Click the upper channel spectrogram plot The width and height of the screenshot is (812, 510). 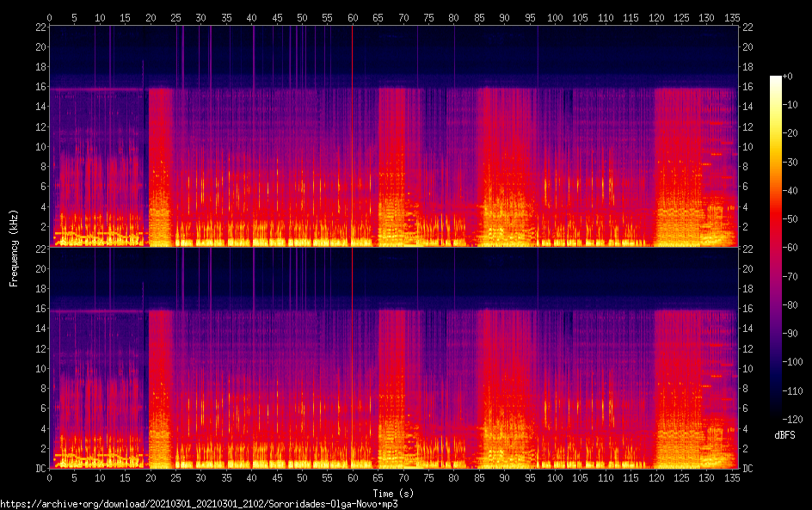pyautogui.click(x=394, y=136)
